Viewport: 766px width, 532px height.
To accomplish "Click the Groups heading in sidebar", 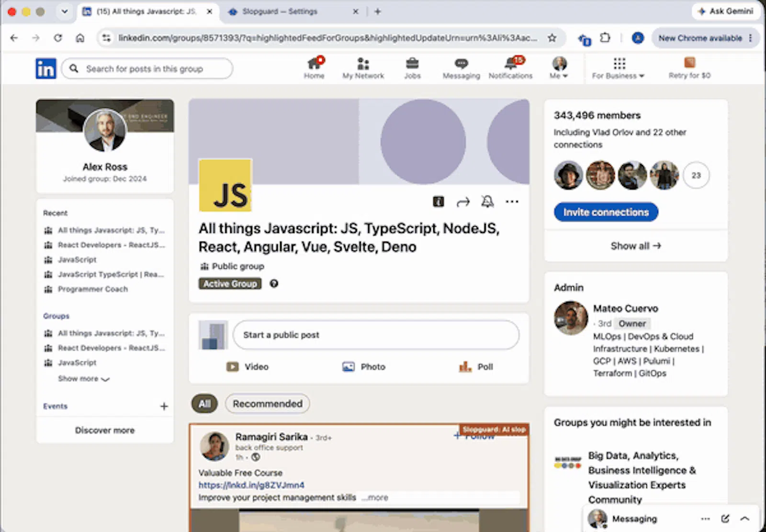I will [56, 316].
